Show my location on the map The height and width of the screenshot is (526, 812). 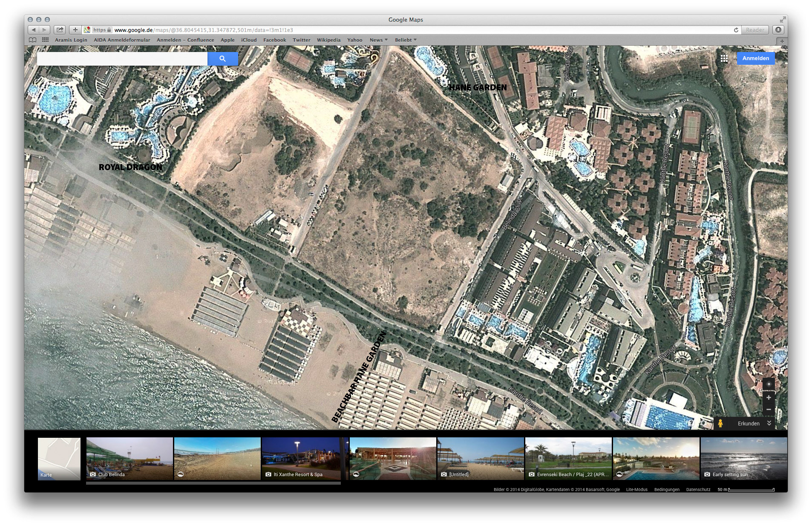point(769,384)
